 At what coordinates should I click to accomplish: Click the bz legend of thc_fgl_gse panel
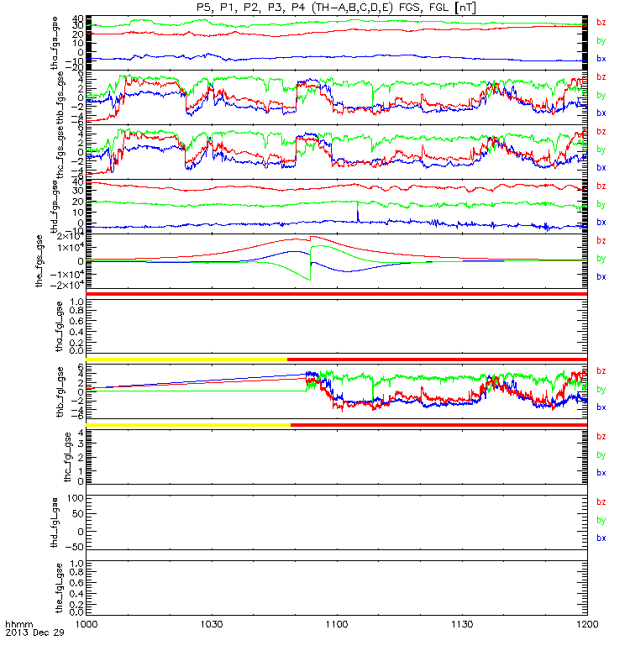click(x=601, y=436)
